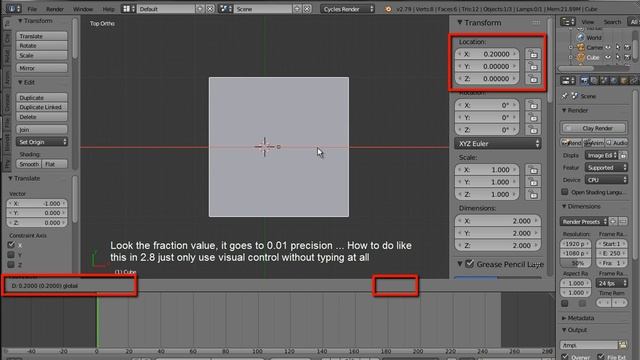Toggle the Y constraint axis checkbox
Screen dimensions: 640x360
click(x=11, y=255)
